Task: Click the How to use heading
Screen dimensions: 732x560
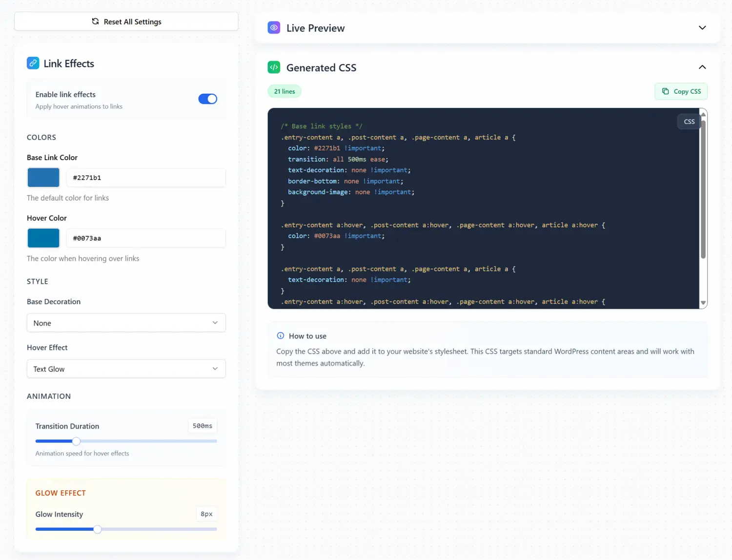Action: 307,336
